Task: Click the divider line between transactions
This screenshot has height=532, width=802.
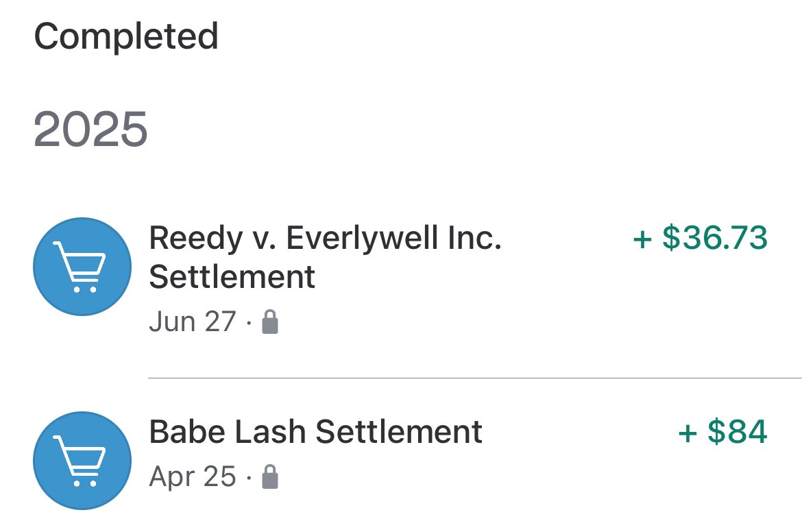Action: (x=474, y=378)
